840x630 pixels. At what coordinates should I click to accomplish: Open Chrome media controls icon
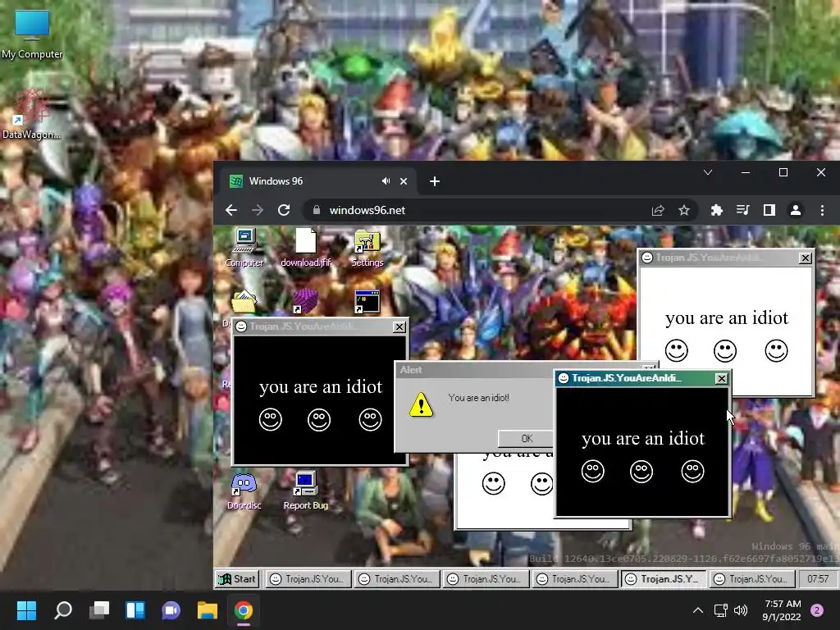click(743, 210)
